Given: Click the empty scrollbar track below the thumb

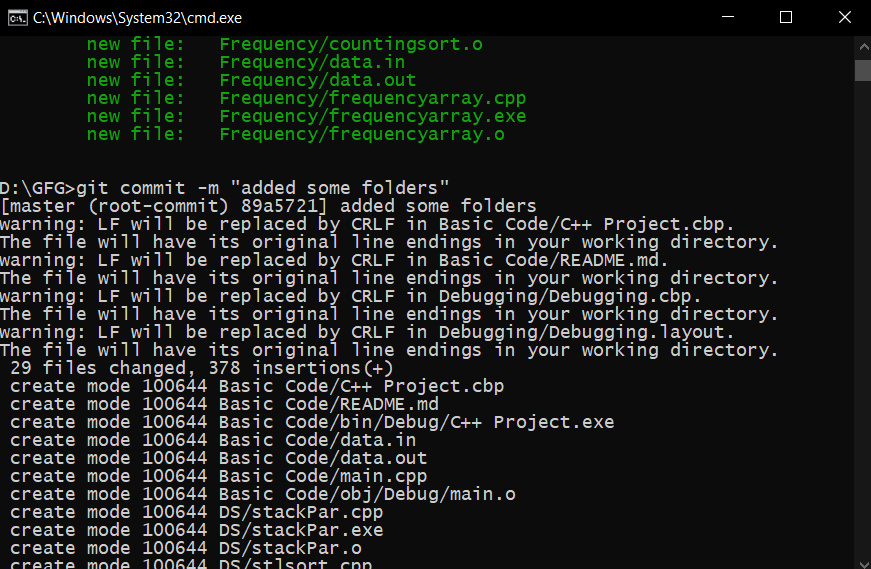Looking at the screenshot, I should click(x=863, y=317).
